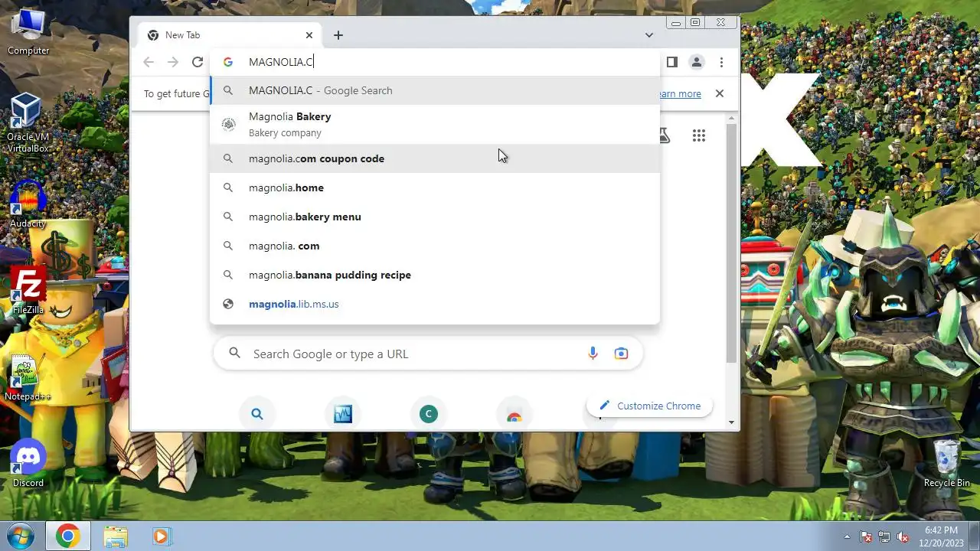Screen dimensions: 980x551
Task: Reload the page in Chrome
Action: pos(198,62)
